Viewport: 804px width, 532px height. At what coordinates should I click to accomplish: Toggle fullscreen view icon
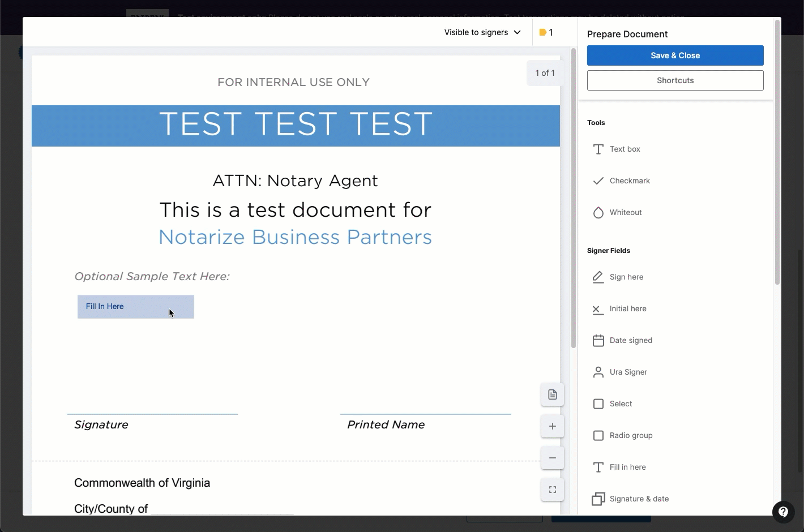[x=553, y=490]
